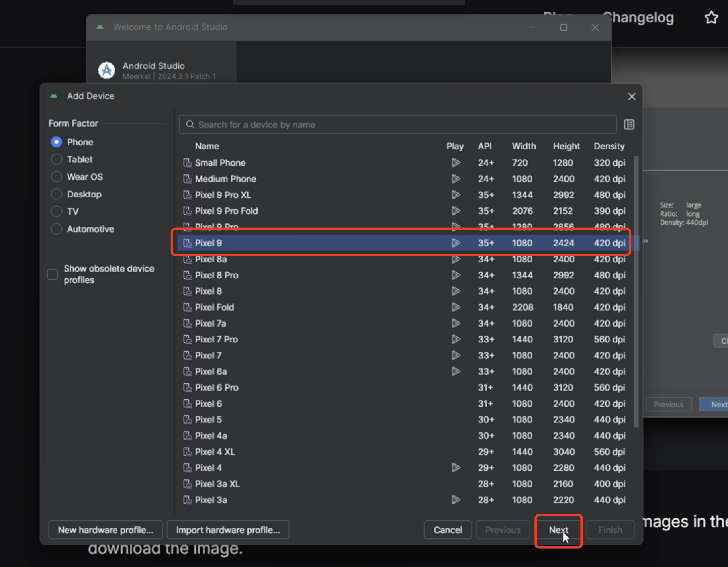Image resolution: width=728 pixels, height=567 pixels.
Task: Click the device icon for Pixel 9 Pro Fold
Action: pyautogui.click(x=187, y=211)
